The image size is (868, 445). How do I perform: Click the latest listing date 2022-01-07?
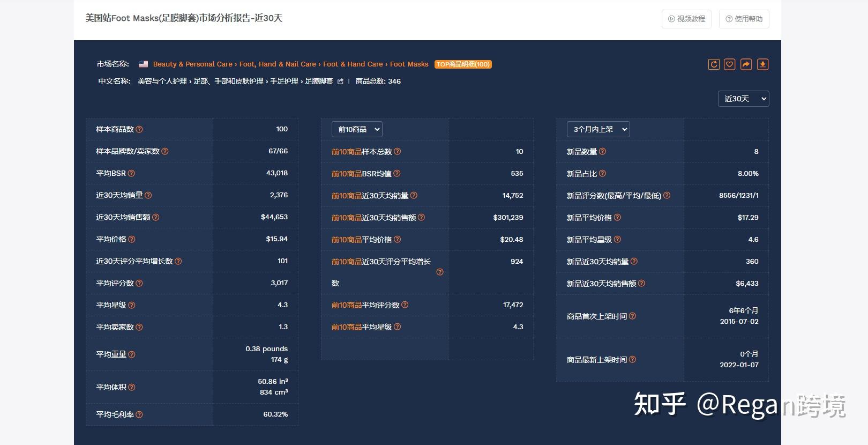coord(739,365)
